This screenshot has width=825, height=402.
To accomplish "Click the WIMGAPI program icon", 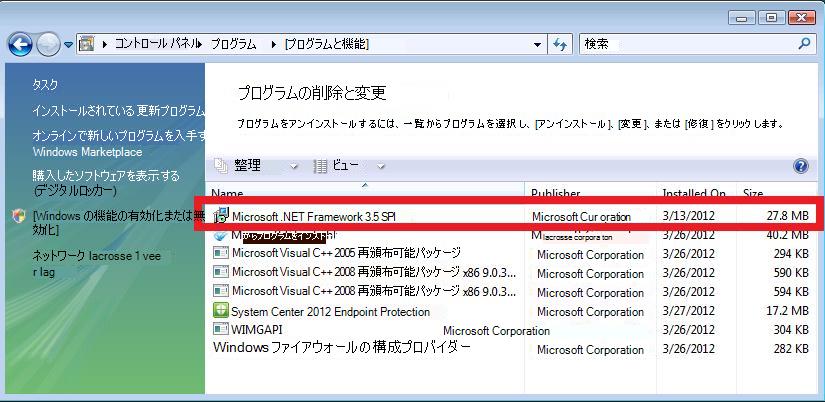I will (x=220, y=329).
